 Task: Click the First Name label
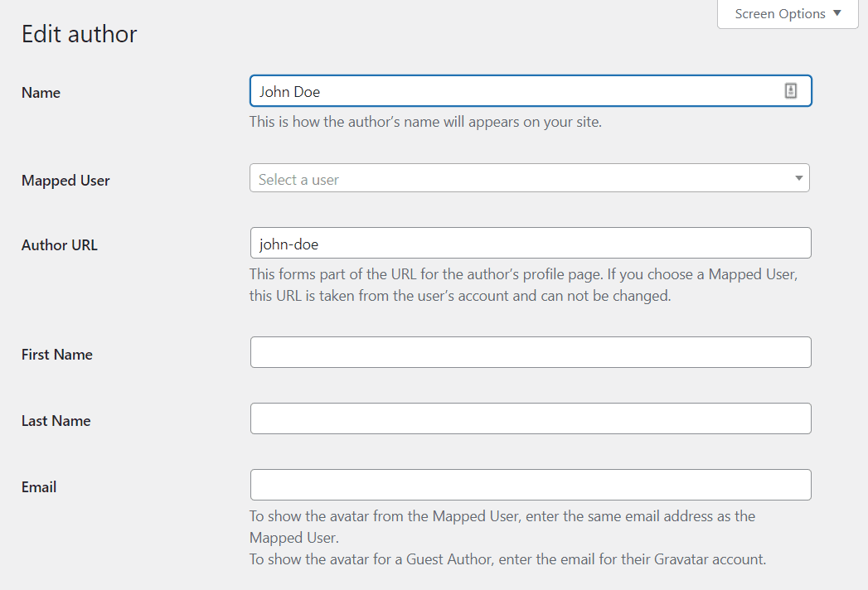coord(56,355)
